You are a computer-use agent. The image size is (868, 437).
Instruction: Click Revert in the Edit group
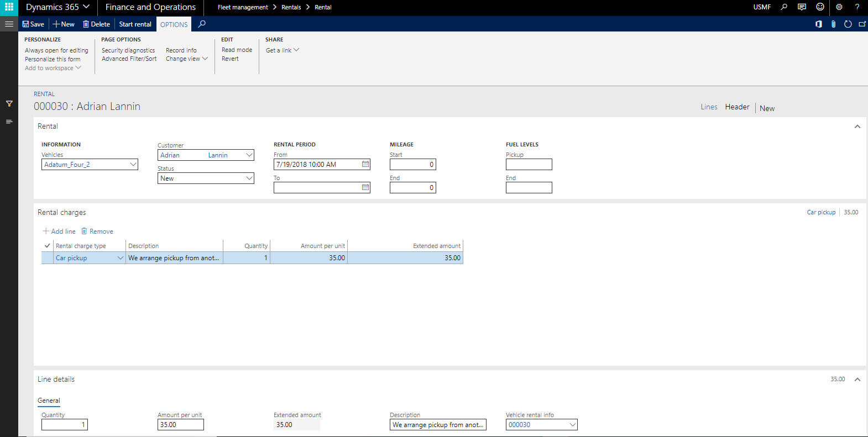click(230, 59)
